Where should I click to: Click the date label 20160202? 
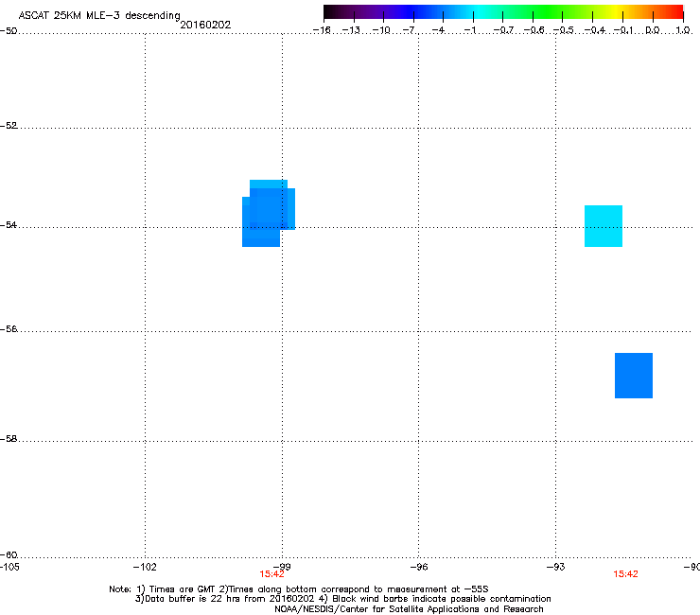click(x=205, y=25)
